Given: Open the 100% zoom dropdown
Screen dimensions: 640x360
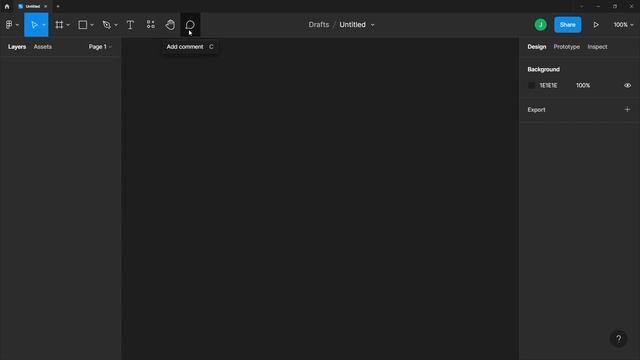Looking at the screenshot, I should point(623,25).
